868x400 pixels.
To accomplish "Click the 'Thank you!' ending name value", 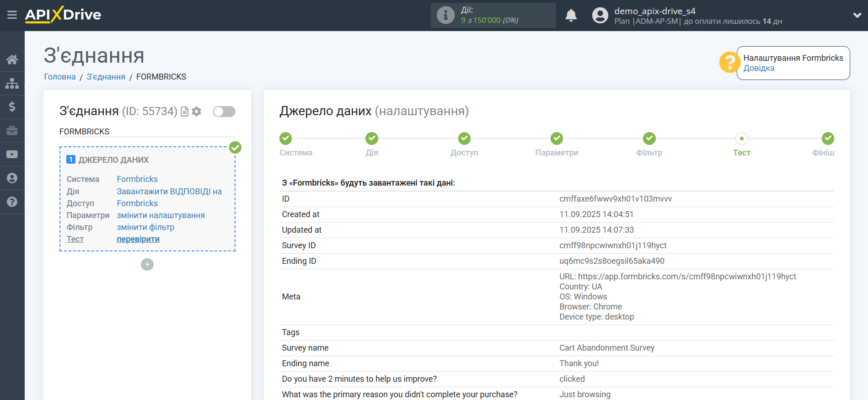I will click(579, 363).
